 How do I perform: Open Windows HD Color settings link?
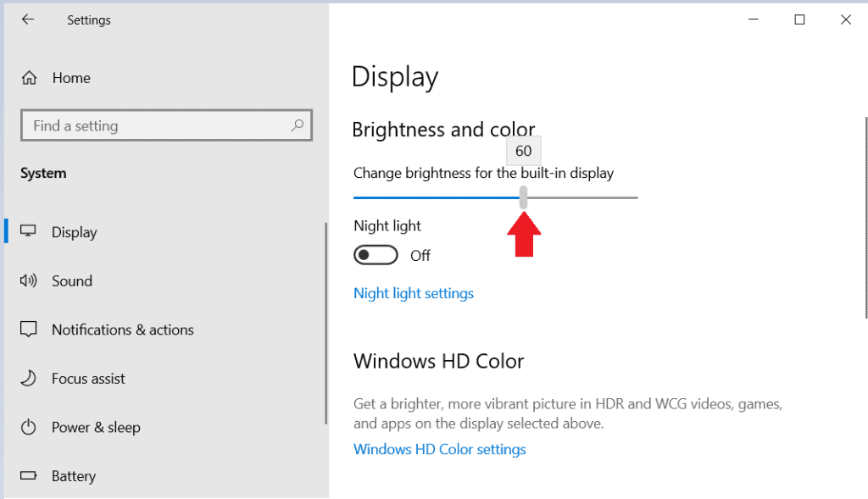click(x=439, y=449)
